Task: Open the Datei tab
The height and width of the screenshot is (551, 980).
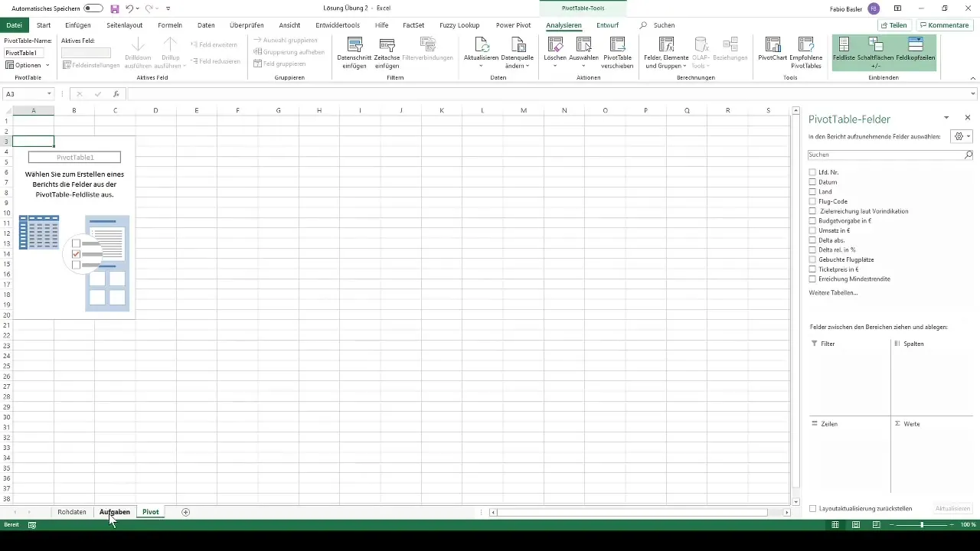Action: [15, 25]
